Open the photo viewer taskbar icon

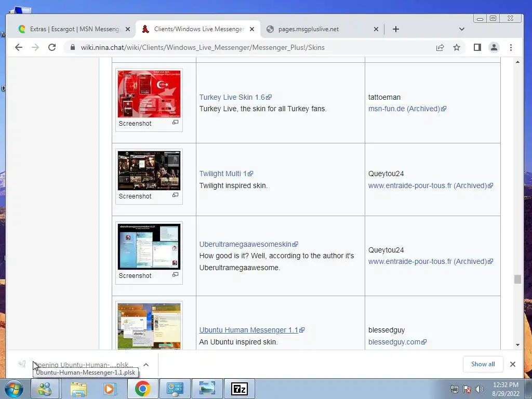click(207, 389)
